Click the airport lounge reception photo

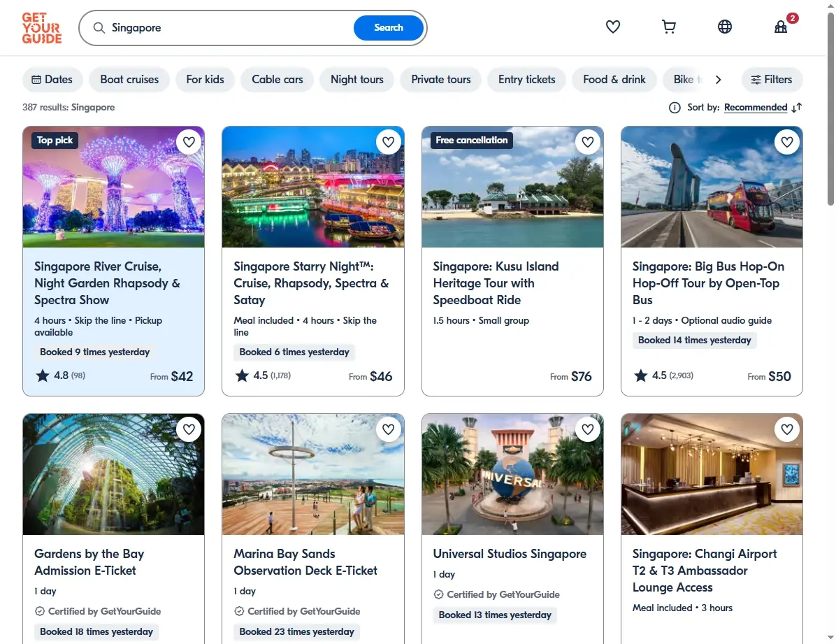point(712,474)
